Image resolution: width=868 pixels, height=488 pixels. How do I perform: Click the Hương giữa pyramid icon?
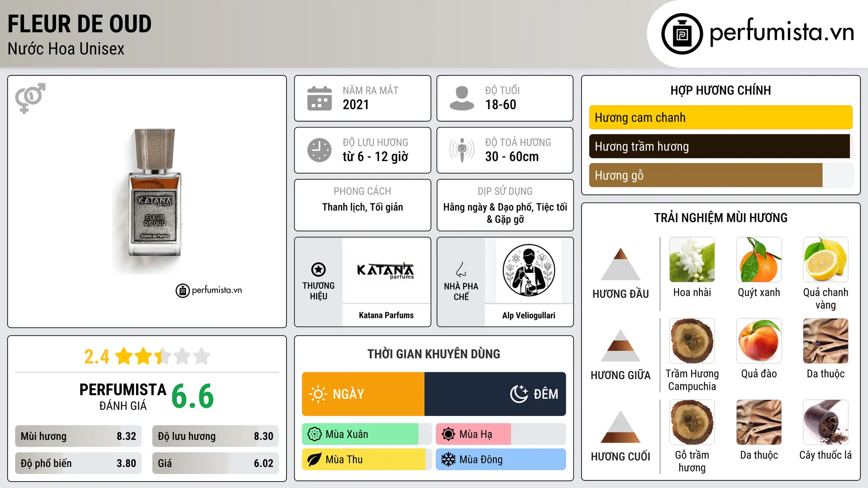click(621, 345)
